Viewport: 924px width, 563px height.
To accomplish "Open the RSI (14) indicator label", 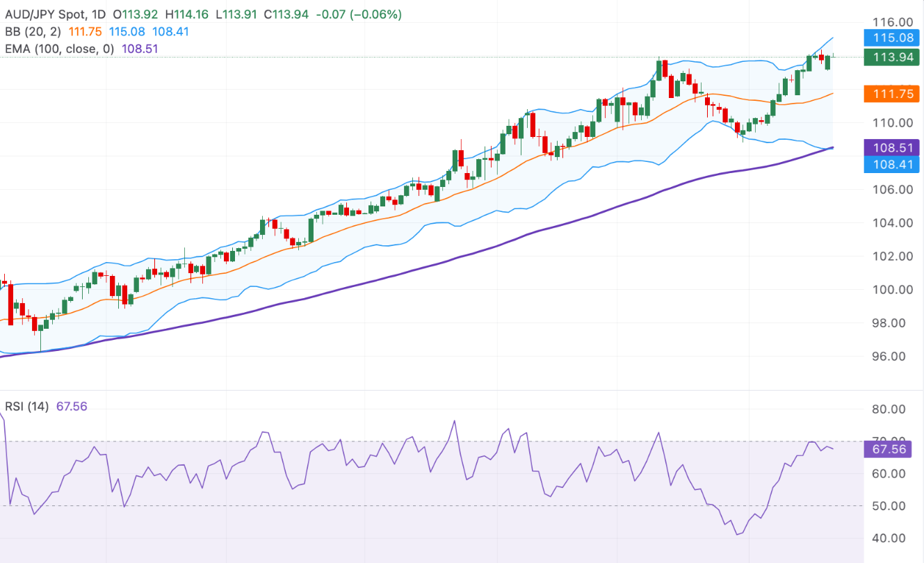I will click(27, 407).
